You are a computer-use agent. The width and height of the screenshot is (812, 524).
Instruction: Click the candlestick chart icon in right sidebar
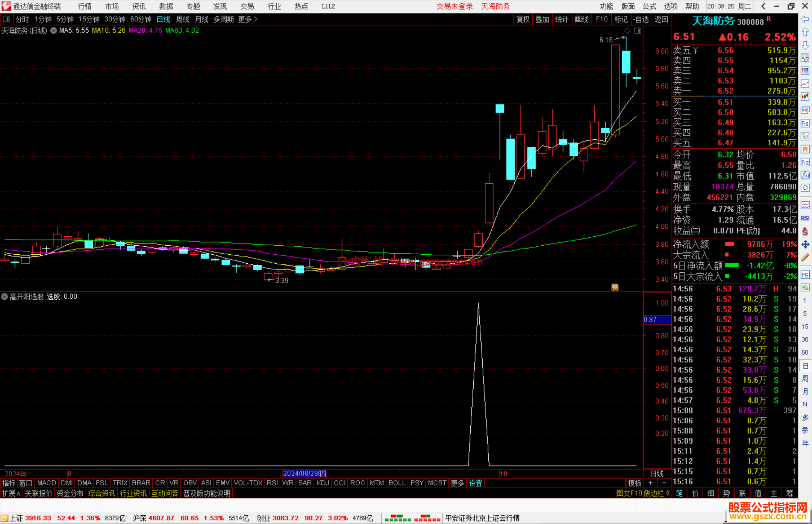[x=805, y=97]
